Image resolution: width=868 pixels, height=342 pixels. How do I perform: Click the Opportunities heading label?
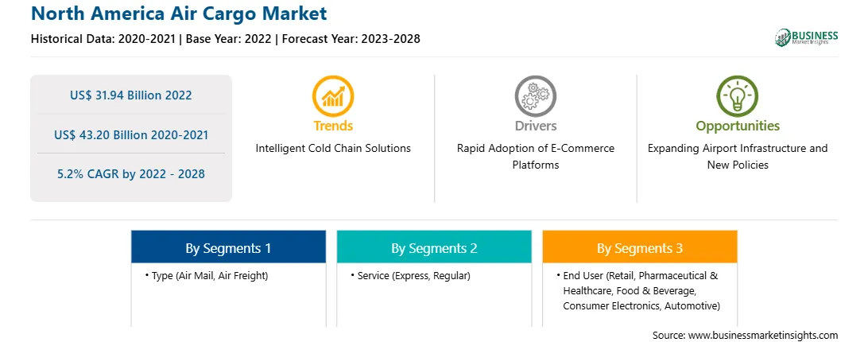pos(738,126)
